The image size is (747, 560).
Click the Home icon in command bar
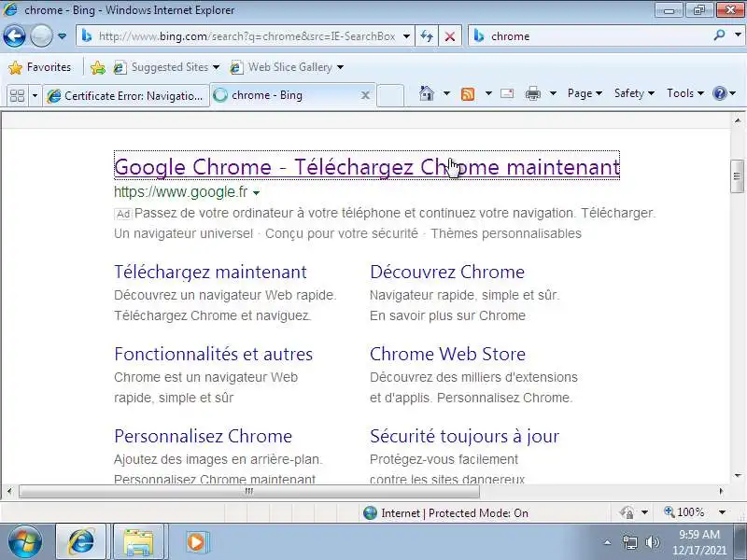click(x=427, y=93)
